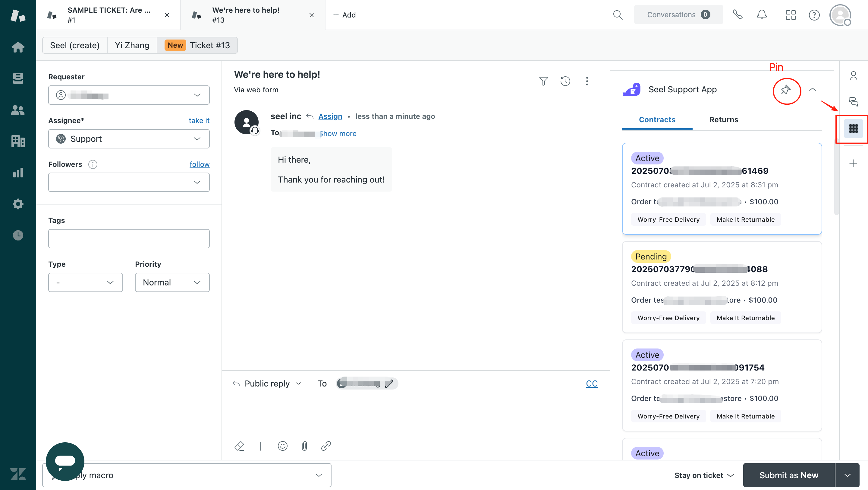Switch to the Returns tab
The image size is (868, 490).
coord(723,120)
